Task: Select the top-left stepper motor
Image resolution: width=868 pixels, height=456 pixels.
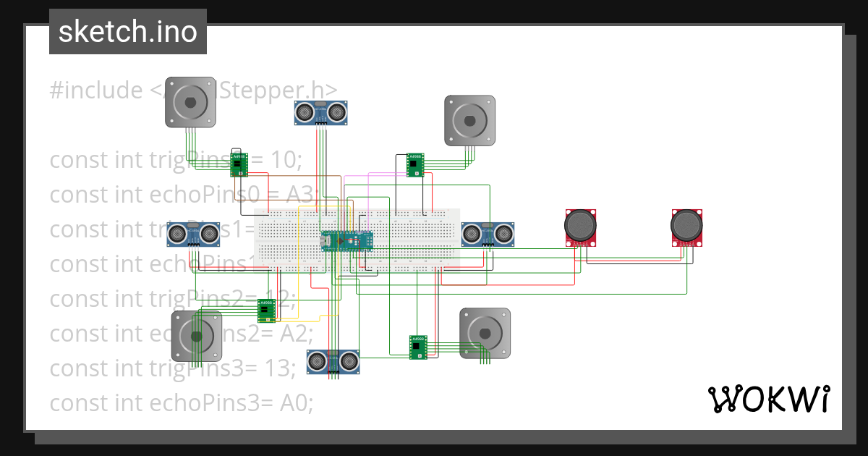Action: tap(190, 101)
